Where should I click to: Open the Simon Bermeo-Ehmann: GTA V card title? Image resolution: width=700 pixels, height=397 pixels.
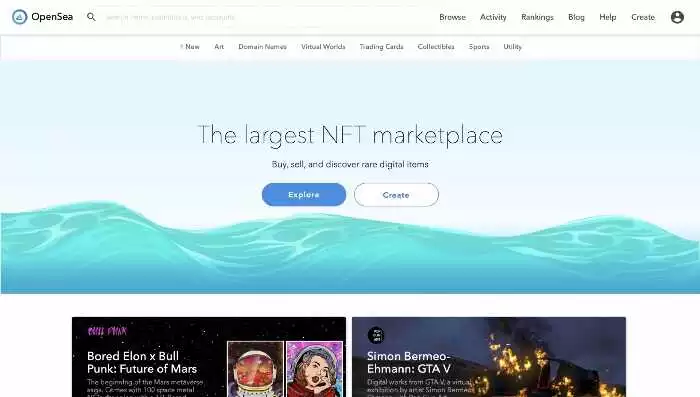click(409, 362)
